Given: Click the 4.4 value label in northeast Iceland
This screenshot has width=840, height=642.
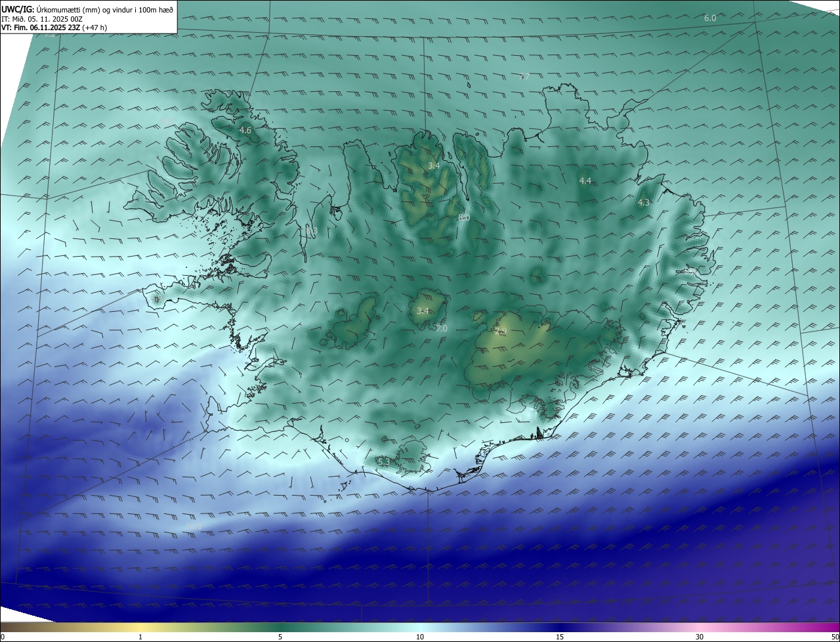Looking at the screenshot, I should [585, 181].
